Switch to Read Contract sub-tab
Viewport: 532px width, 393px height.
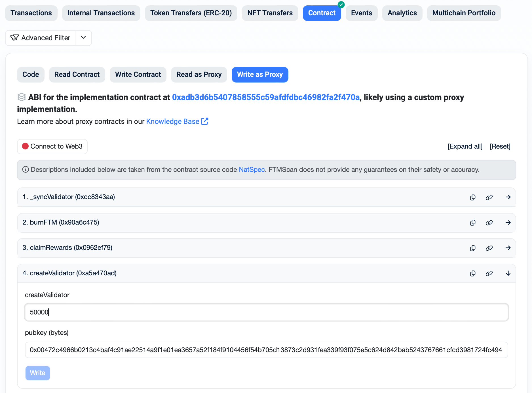click(x=77, y=75)
